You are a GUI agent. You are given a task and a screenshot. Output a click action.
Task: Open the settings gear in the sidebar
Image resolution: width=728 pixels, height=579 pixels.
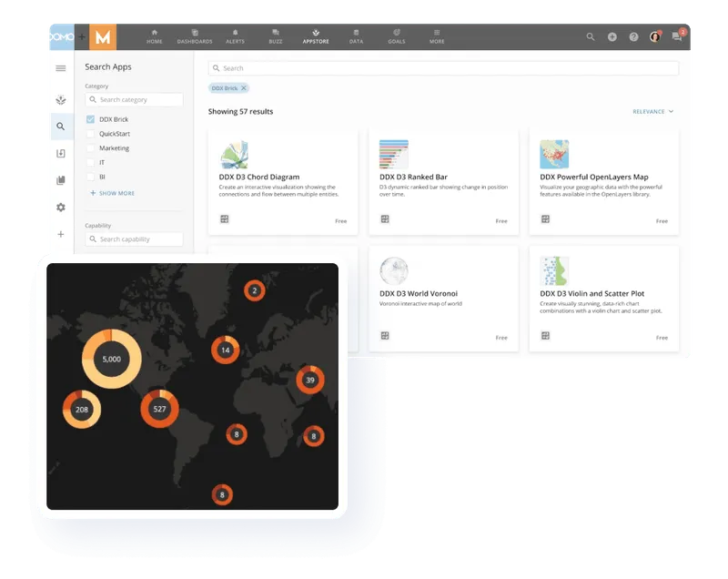click(x=61, y=207)
